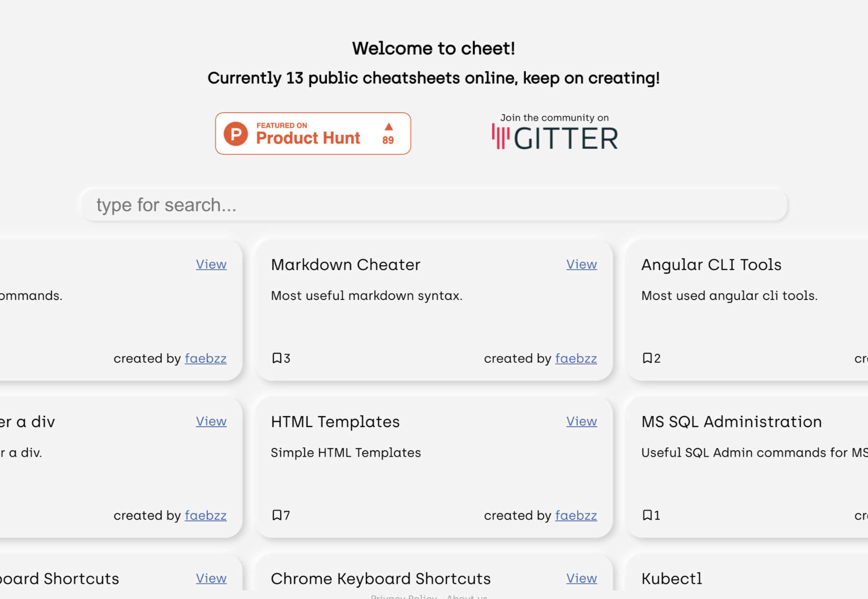Open faebzz link on card ending 'ommands.'
This screenshot has height=599, width=868.
(x=205, y=358)
